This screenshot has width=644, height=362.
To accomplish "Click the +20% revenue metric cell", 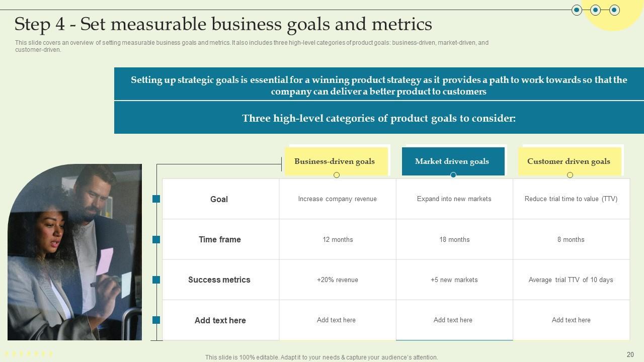I will click(338, 280).
